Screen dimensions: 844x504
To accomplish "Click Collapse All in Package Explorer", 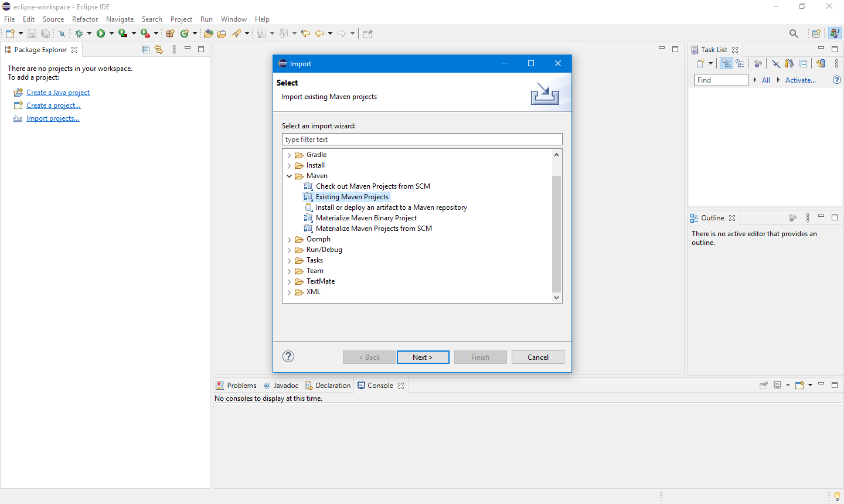I will tap(145, 49).
